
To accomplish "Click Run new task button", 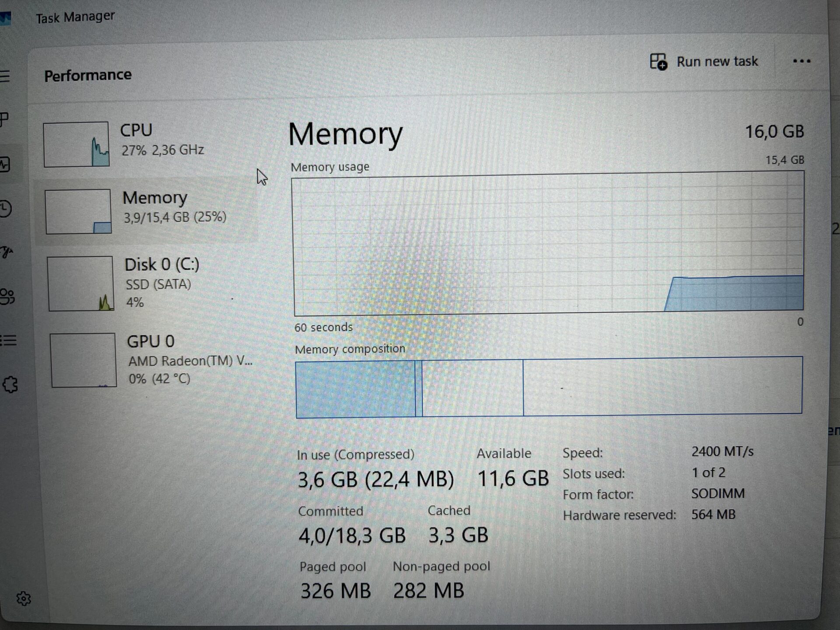I will [x=704, y=62].
